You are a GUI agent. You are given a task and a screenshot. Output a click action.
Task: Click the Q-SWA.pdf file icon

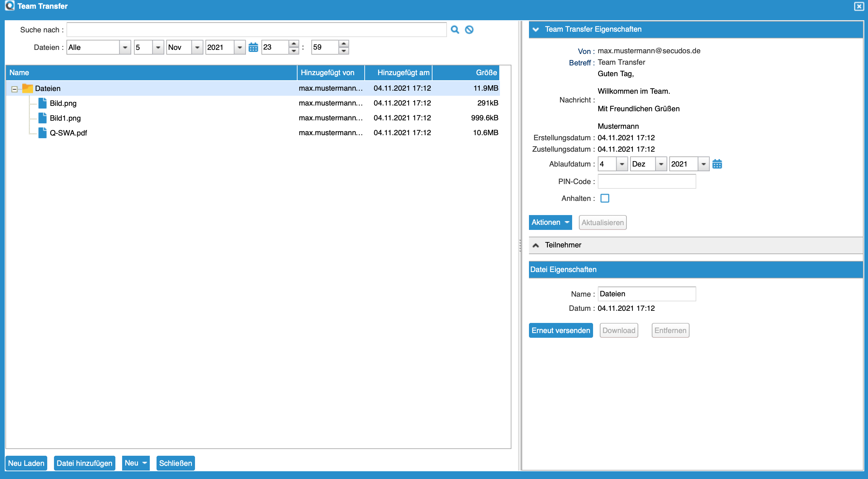pos(43,133)
